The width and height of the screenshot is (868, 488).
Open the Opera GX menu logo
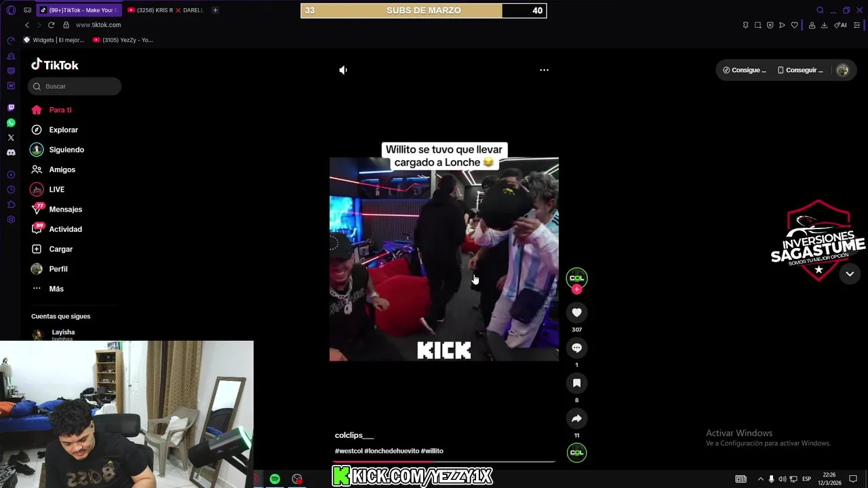(x=11, y=10)
